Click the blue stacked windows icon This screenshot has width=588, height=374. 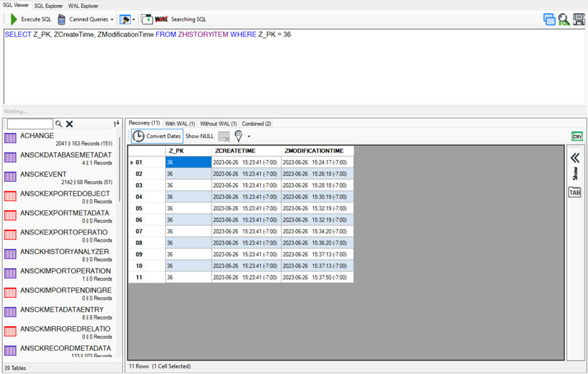tap(549, 19)
